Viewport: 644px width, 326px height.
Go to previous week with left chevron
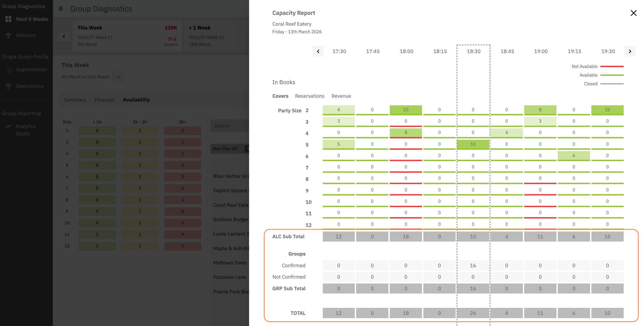pyautogui.click(x=64, y=37)
